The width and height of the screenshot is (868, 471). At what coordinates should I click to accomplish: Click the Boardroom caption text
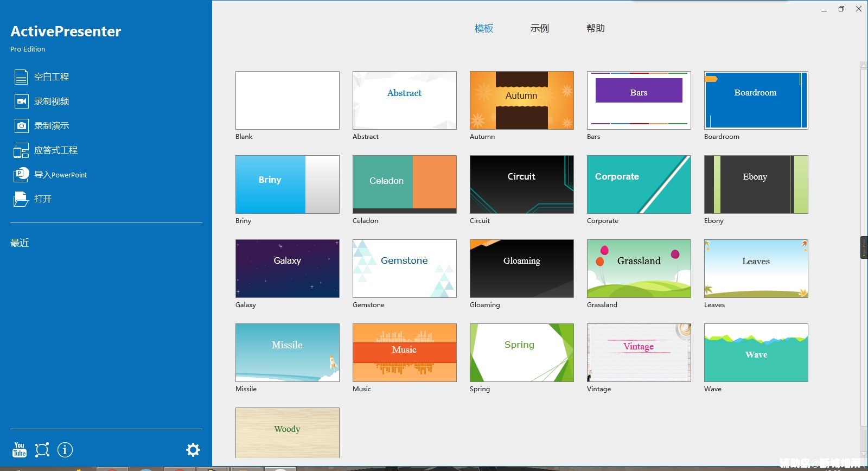pyautogui.click(x=722, y=137)
